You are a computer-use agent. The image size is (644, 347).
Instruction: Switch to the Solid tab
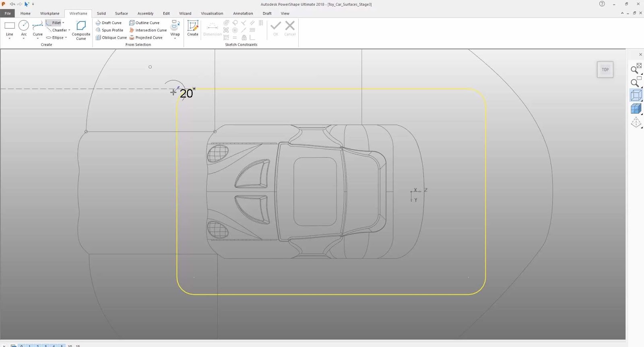click(x=101, y=13)
